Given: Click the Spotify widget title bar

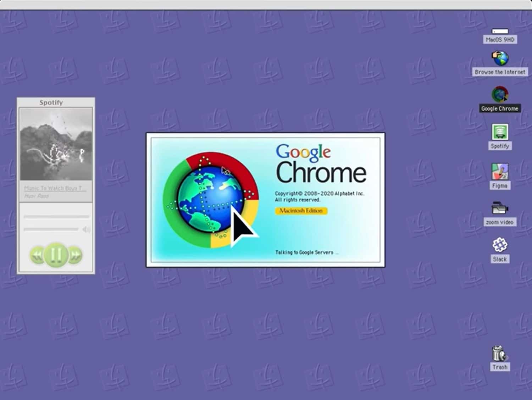Looking at the screenshot, I should pyautogui.click(x=51, y=102).
